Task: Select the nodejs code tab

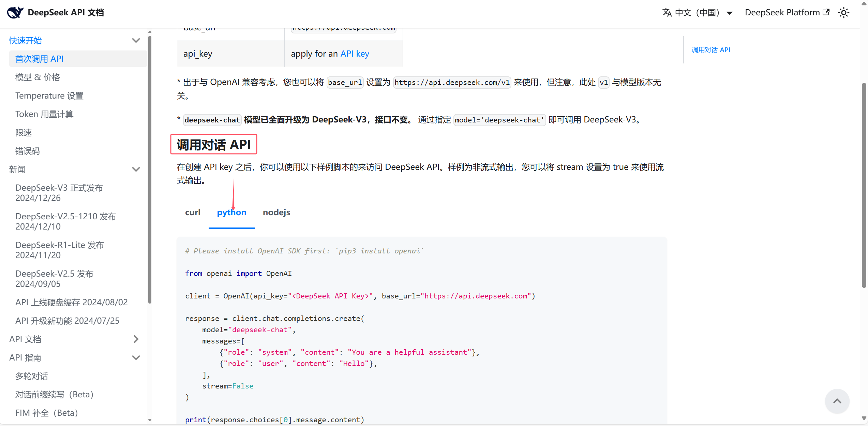Action: click(276, 212)
